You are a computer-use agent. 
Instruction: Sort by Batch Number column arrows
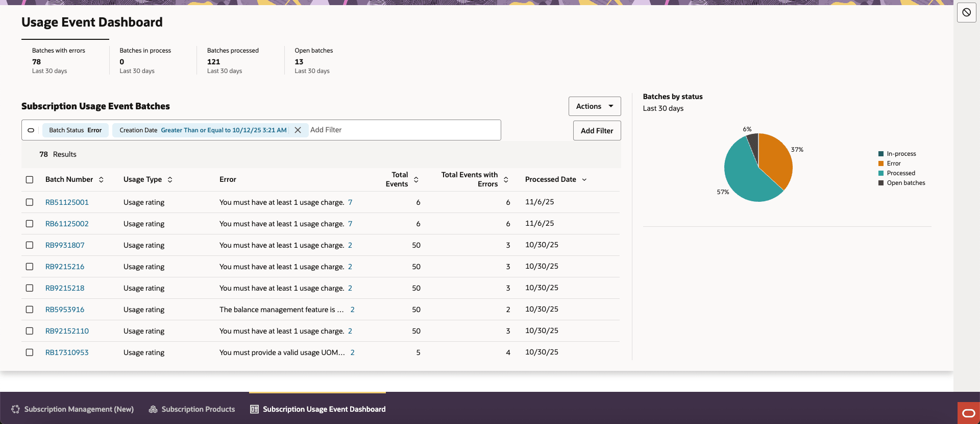tap(101, 179)
